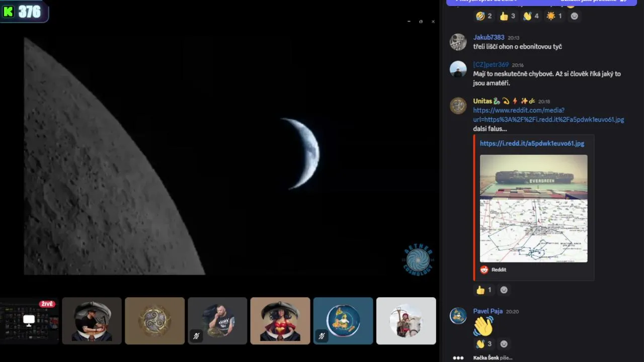Click the Jakub7383 username
The height and width of the screenshot is (362, 644).
pyautogui.click(x=489, y=37)
